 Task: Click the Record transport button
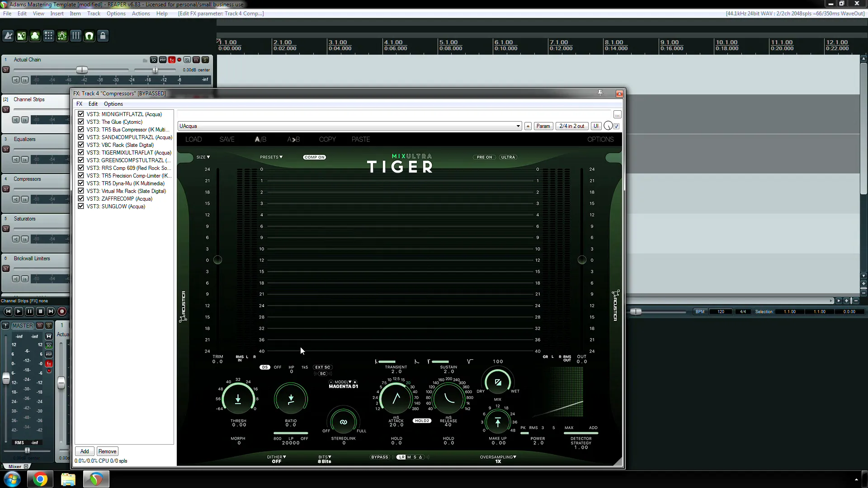[x=62, y=311]
